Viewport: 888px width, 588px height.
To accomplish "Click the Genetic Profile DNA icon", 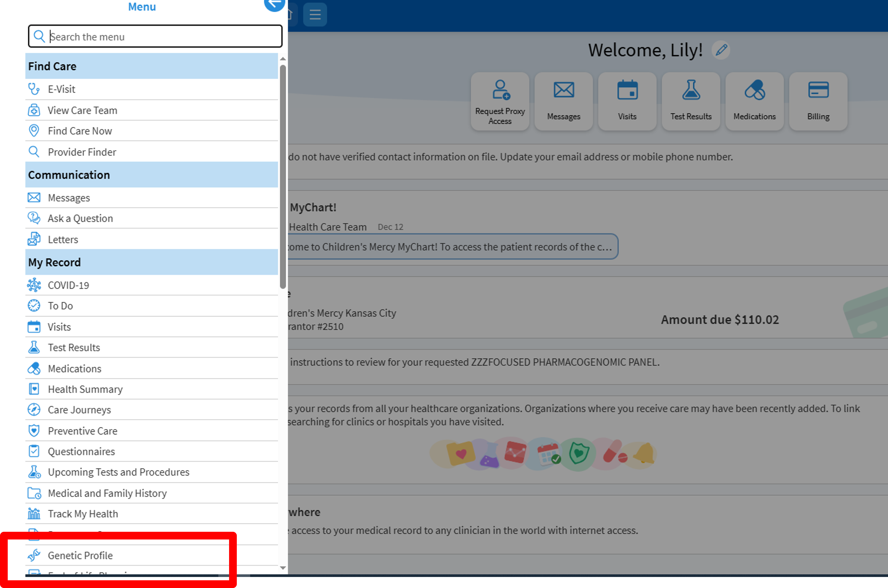I will pos(34,555).
